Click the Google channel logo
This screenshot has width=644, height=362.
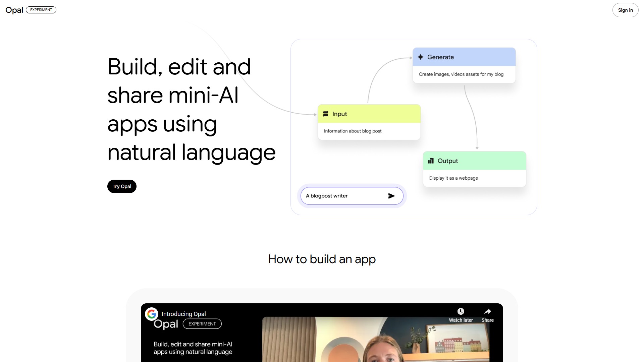pyautogui.click(x=152, y=314)
